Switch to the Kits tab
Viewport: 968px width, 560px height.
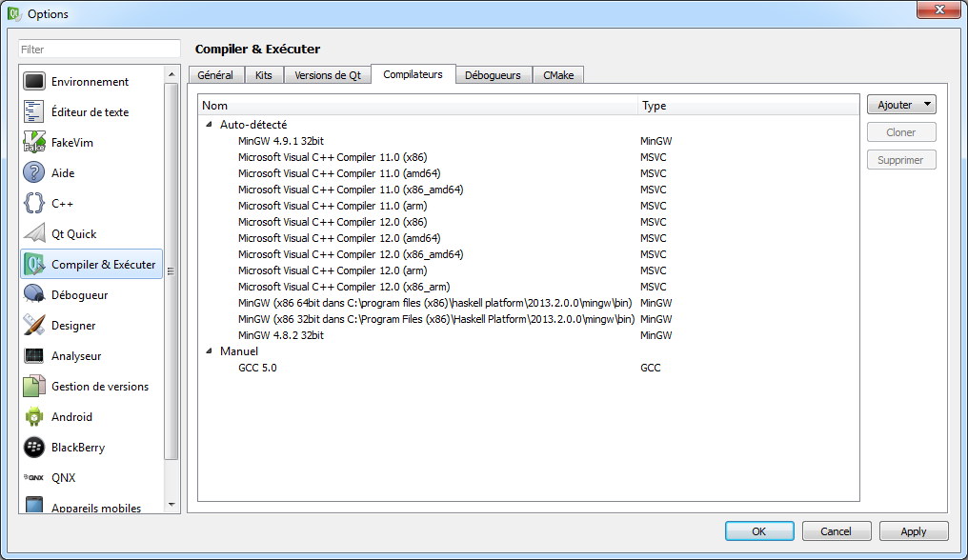pyautogui.click(x=264, y=74)
